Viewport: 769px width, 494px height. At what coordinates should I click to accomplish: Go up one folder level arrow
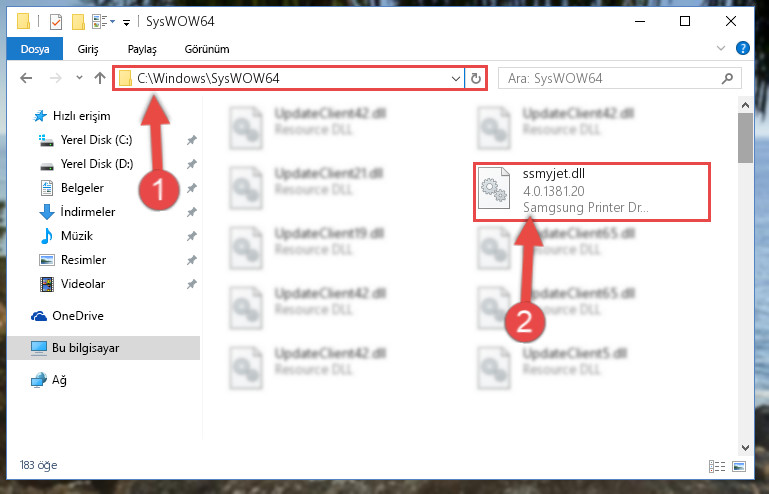[x=100, y=78]
